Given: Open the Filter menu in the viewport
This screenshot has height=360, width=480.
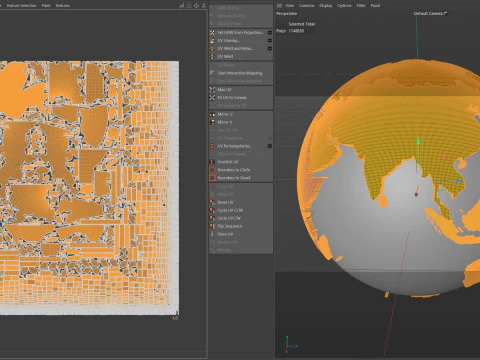Looking at the screenshot, I should pyautogui.click(x=361, y=5).
